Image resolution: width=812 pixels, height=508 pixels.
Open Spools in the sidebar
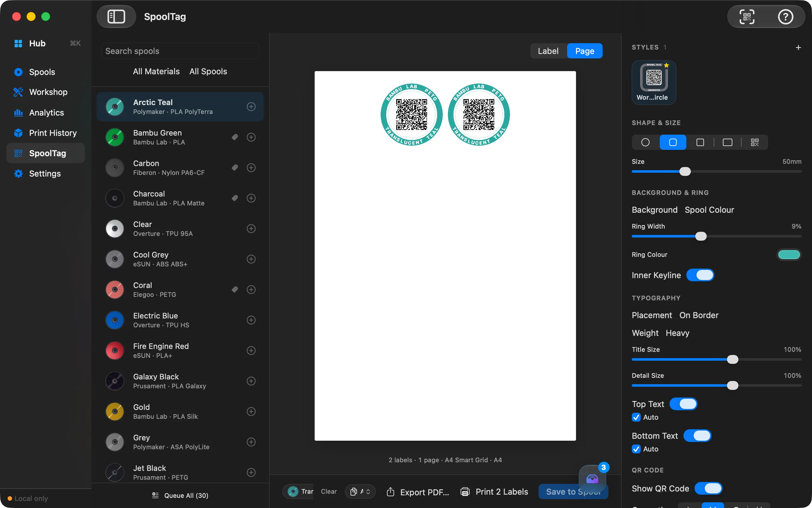(46, 72)
